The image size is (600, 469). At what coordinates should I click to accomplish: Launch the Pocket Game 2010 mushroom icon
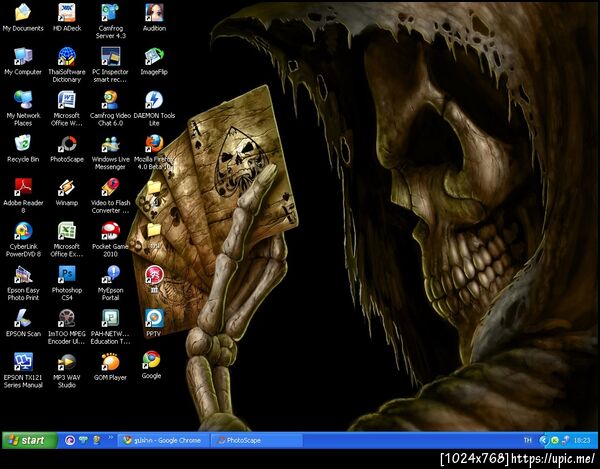[111, 239]
